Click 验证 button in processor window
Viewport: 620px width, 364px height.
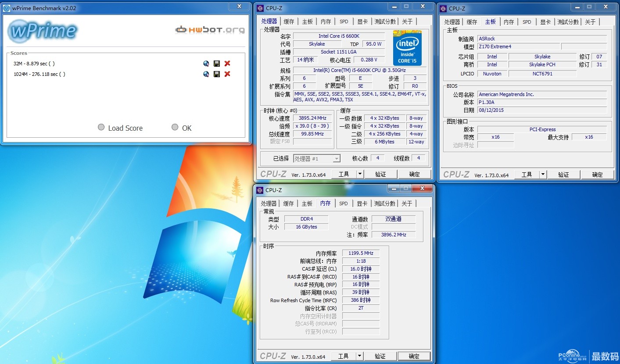pos(380,174)
